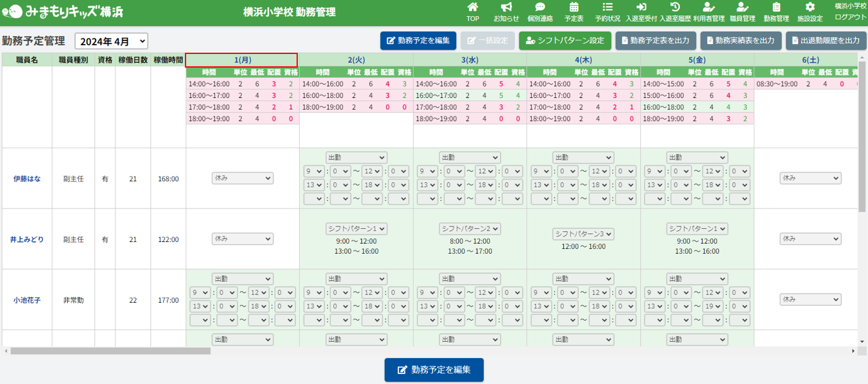Open 職員管理 in navigation bar
Viewport: 868px width, 384px height.
tap(742, 12)
